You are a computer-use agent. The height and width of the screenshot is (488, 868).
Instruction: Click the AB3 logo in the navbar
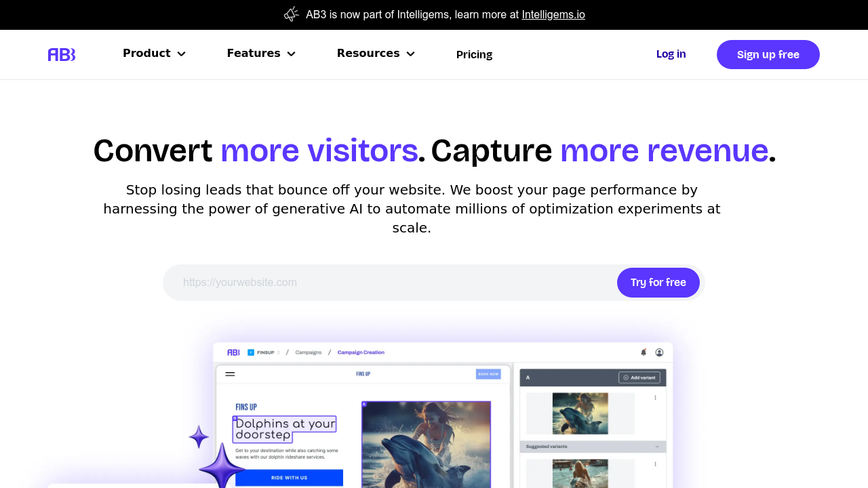tap(62, 55)
